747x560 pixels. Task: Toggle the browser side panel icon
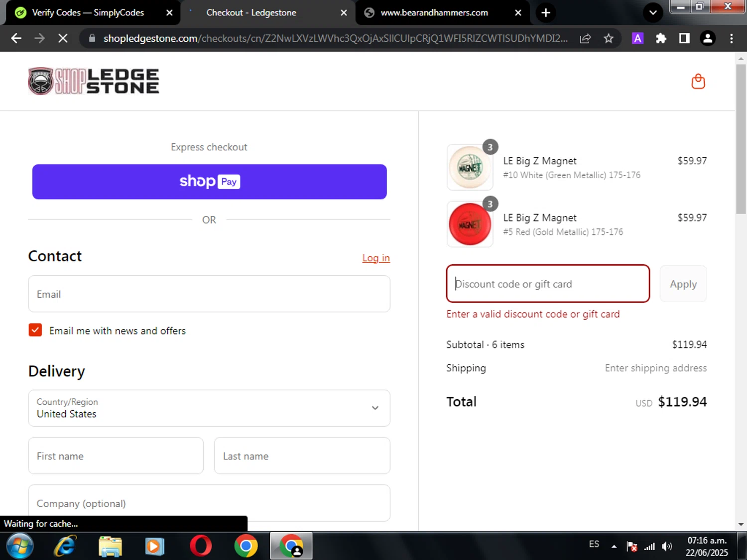coord(684,38)
